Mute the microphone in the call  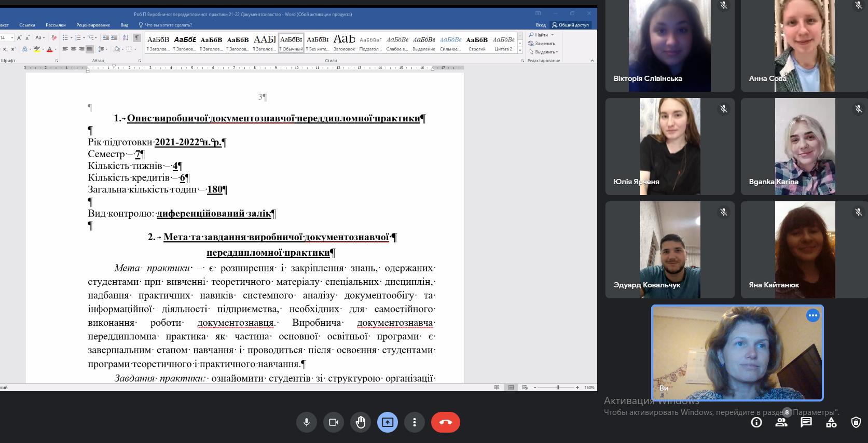pyautogui.click(x=307, y=422)
